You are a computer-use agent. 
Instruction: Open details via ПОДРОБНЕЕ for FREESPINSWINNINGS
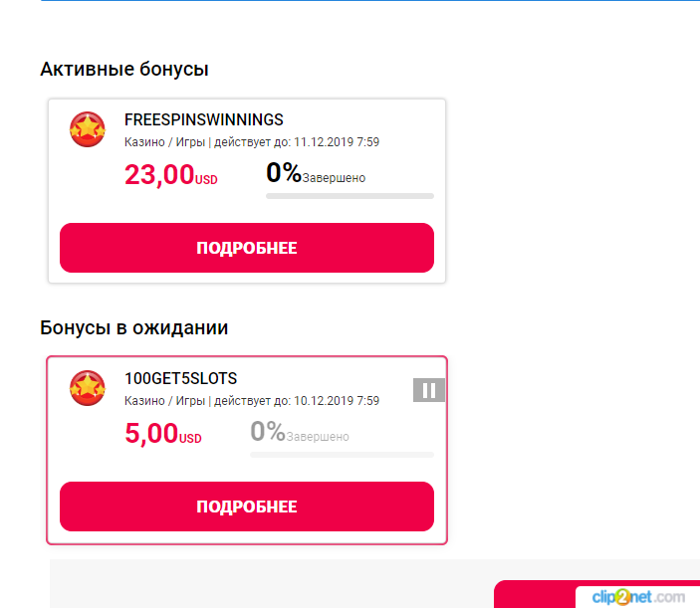tap(247, 248)
